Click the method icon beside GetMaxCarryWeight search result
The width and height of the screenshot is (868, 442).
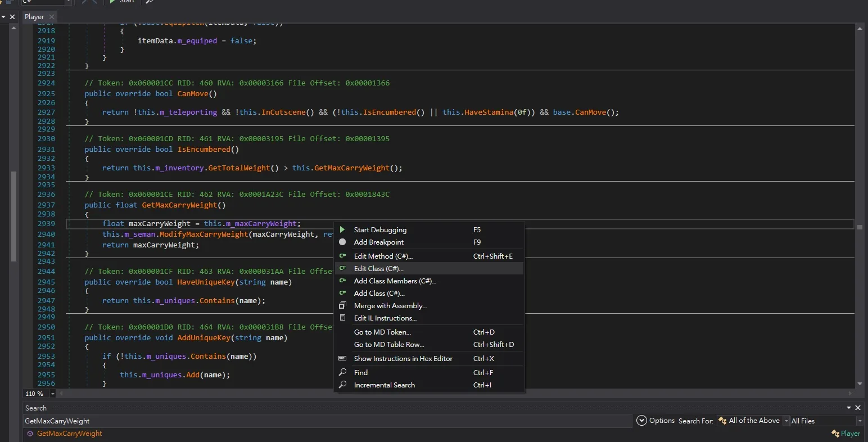point(30,434)
